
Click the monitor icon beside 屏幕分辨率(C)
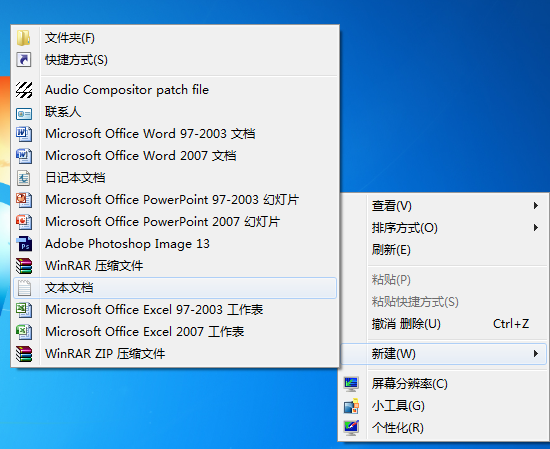351,384
